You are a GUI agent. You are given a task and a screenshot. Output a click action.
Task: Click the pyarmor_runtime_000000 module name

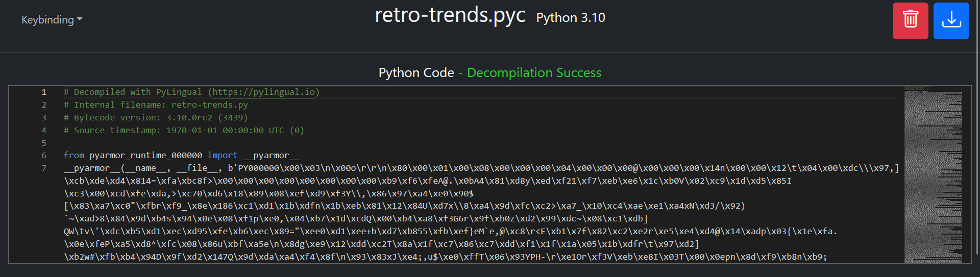tap(145, 156)
